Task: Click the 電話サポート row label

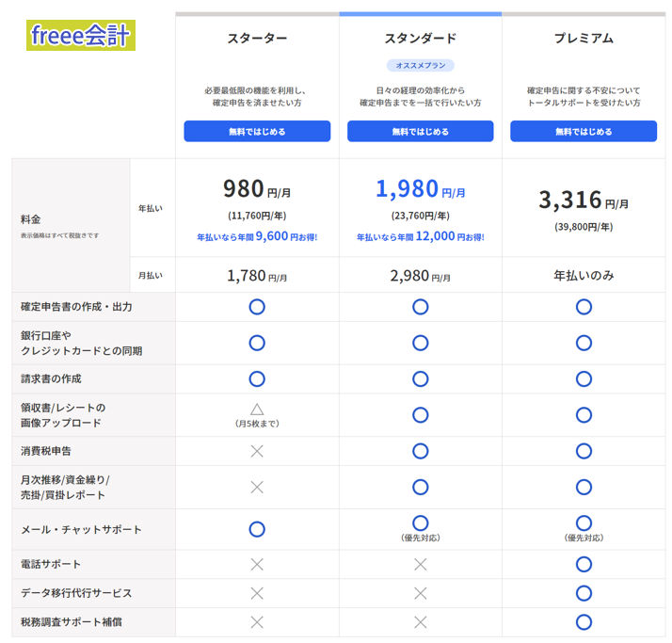Action: click(x=51, y=564)
